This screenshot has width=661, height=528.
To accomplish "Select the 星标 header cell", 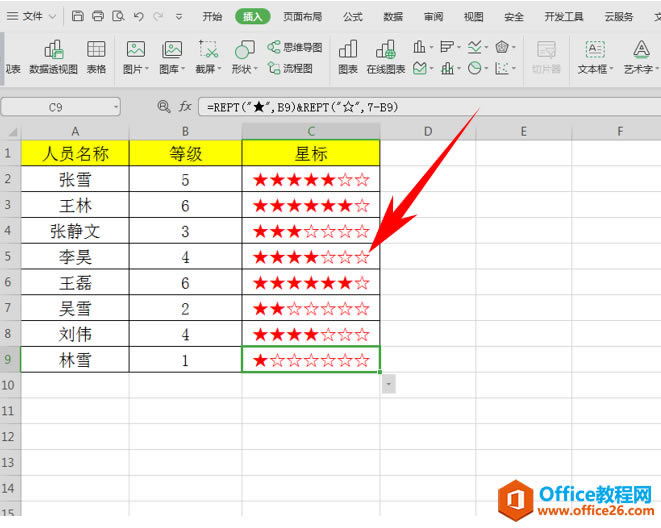I will [311, 153].
